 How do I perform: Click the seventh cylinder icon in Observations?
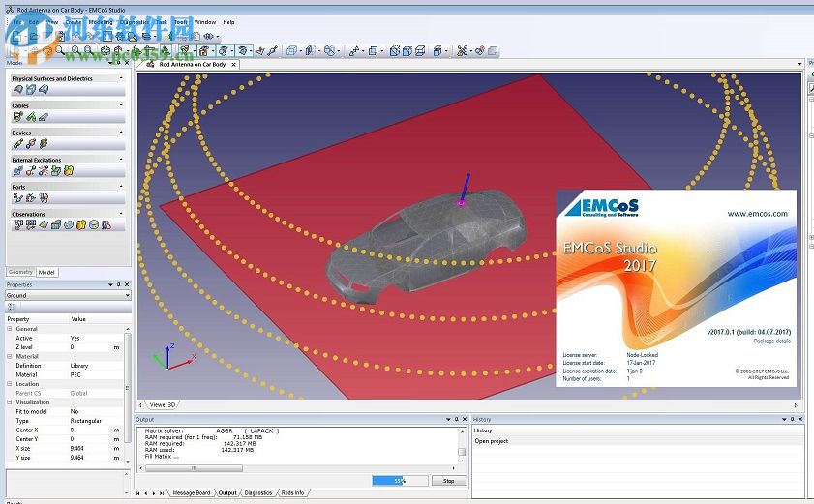tap(94, 224)
